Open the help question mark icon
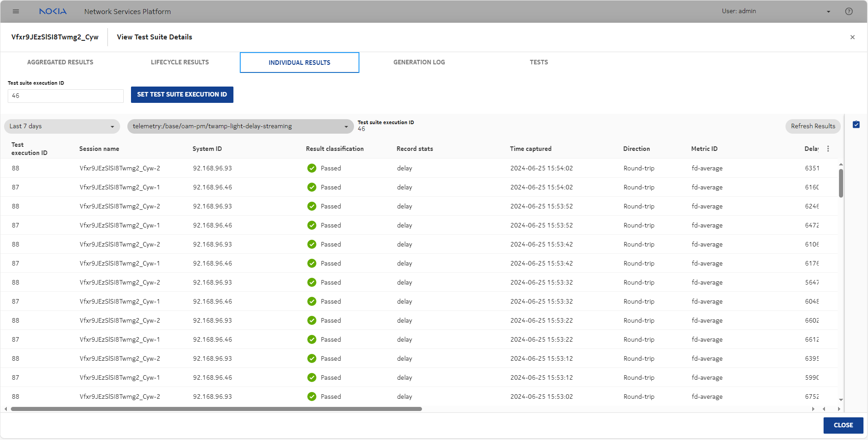Viewport: 868px width, 440px height. coord(849,11)
